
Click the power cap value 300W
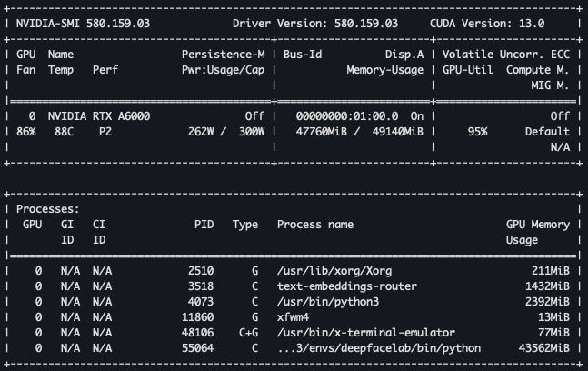(252, 132)
